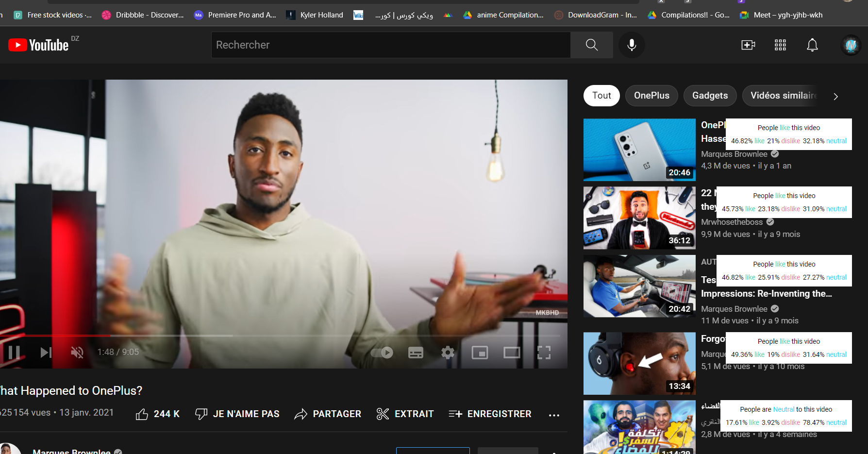Click PARTAGER to share the video
868x454 pixels.
click(328, 414)
